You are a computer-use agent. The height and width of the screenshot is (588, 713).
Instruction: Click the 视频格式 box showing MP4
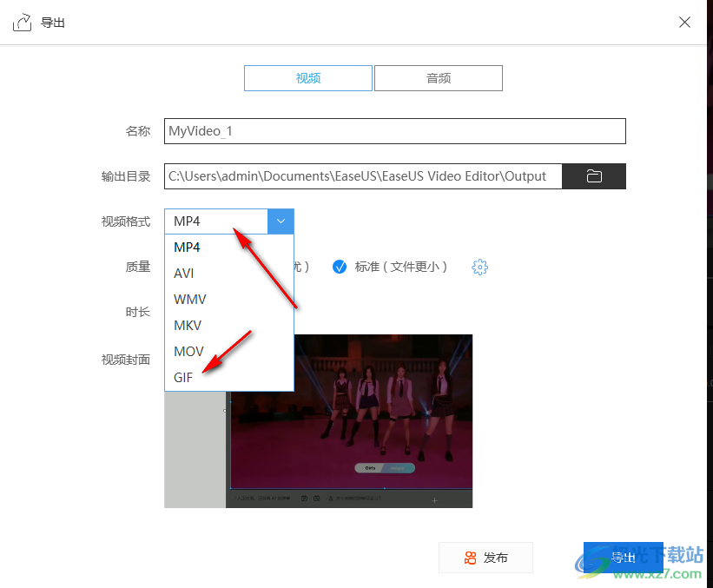pos(216,221)
